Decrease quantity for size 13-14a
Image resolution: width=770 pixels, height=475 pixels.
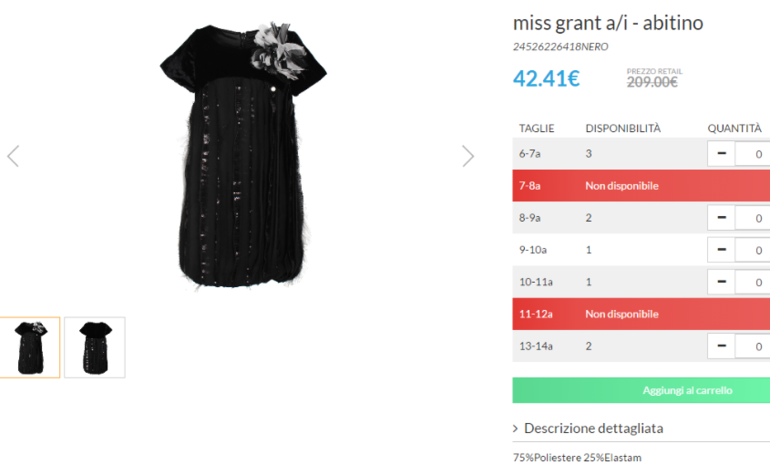click(721, 346)
